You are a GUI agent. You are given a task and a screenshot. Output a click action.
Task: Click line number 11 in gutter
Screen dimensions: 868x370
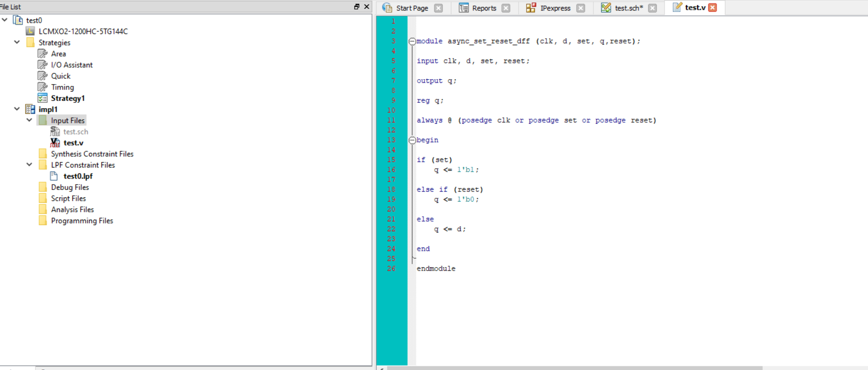[x=391, y=120]
